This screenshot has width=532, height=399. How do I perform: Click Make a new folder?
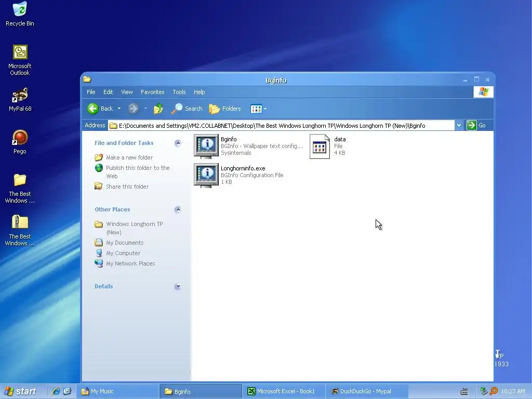(x=129, y=157)
